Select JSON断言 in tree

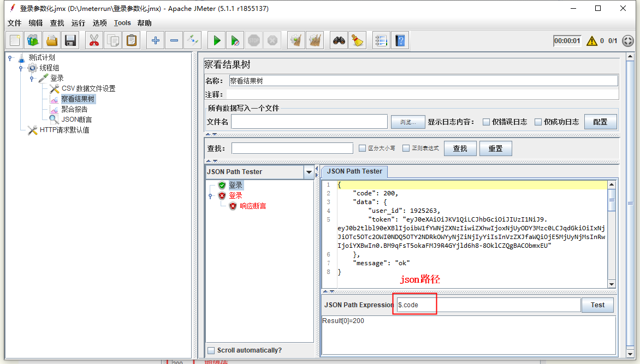76,120
